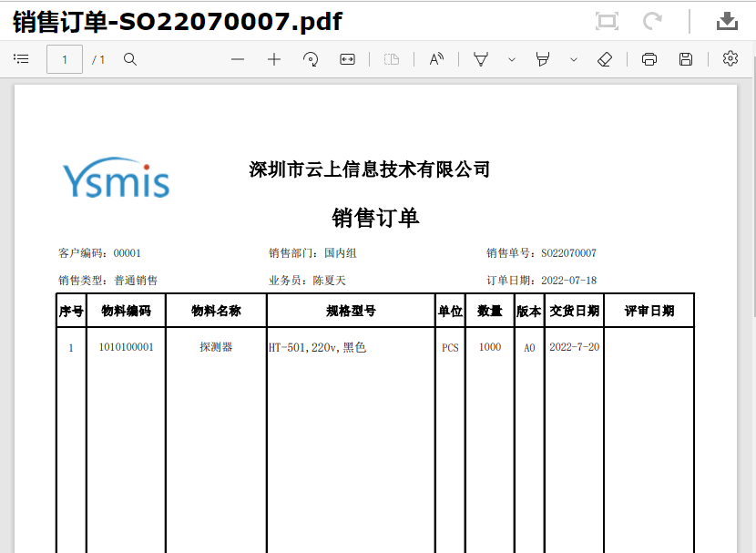Download the 销售订单-SO22070007.pdf file

(x=727, y=21)
